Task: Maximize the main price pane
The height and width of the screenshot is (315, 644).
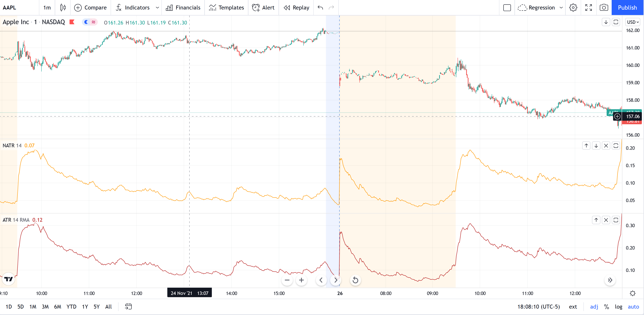Action: pos(616,22)
